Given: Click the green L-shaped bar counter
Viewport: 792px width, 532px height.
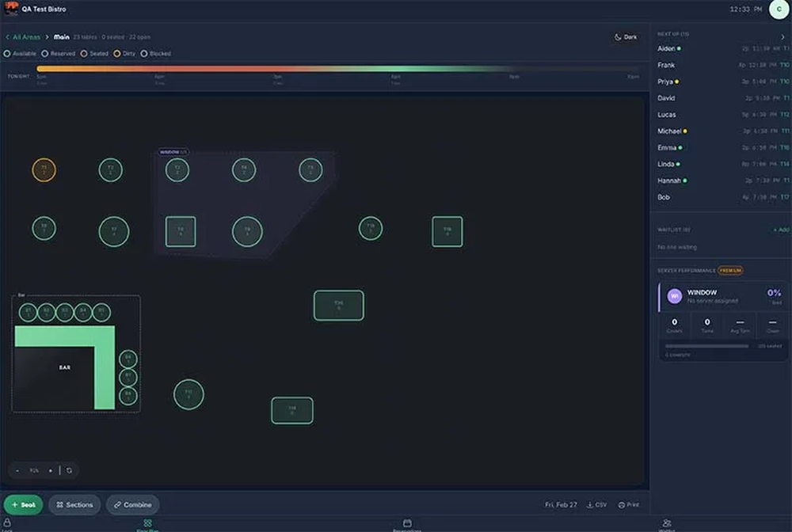Looking at the screenshot, I should [x=105, y=336].
